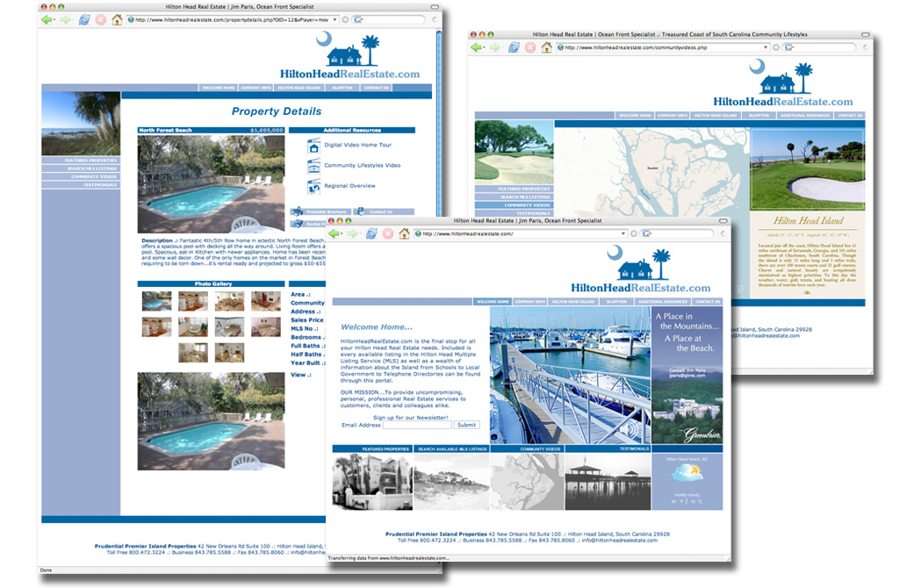Viewport: 899px width, 588px height.
Task: Click Contact Us button under Additional Resources
Action: [x=384, y=212]
